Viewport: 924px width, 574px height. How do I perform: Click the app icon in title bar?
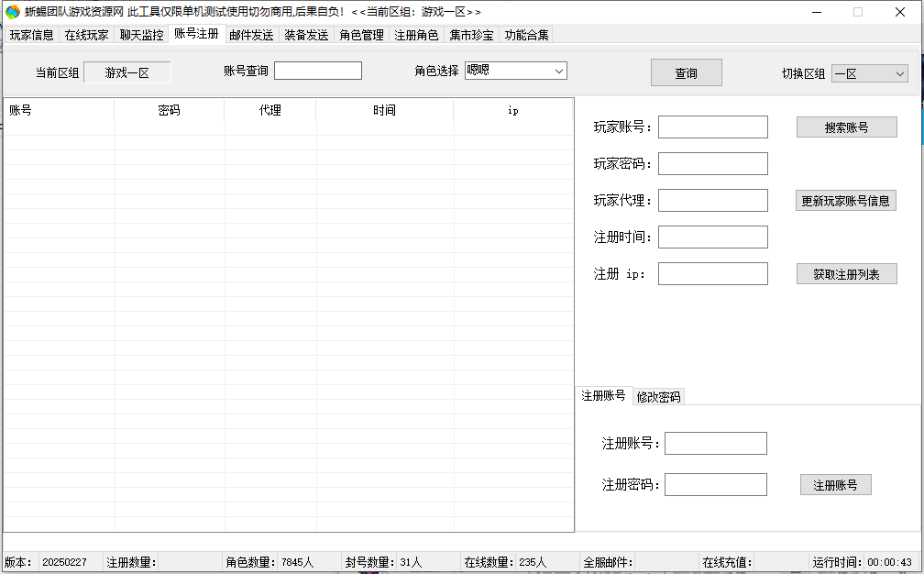(x=13, y=12)
